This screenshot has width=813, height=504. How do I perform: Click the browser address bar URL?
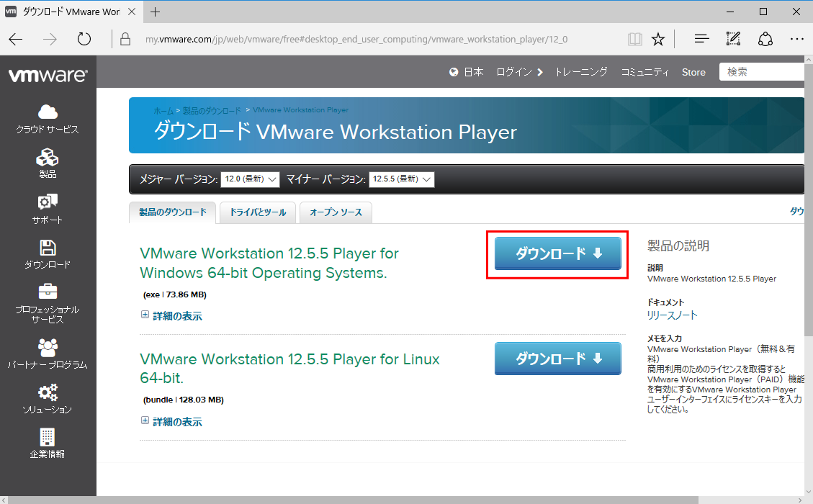click(x=356, y=40)
